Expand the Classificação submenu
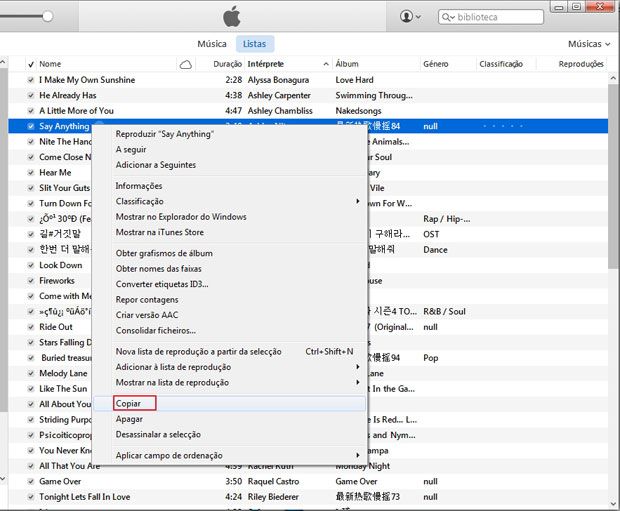620x511 pixels. click(x=357, y=201)
